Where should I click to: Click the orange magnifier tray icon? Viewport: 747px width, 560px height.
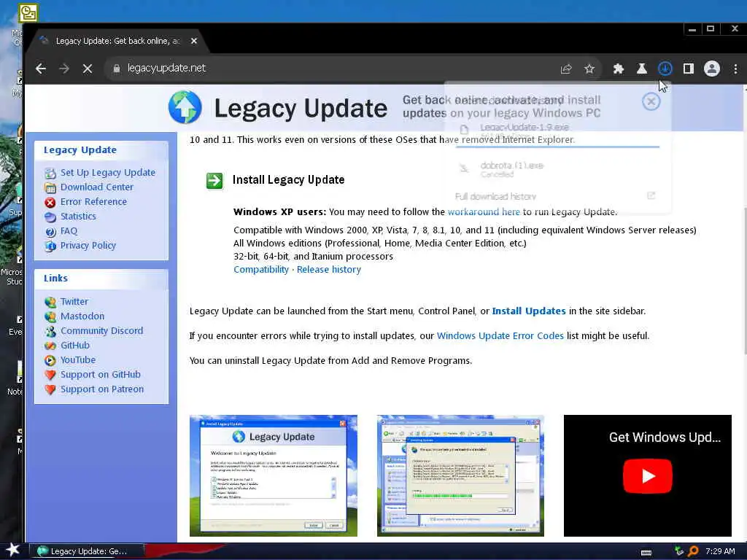693,551
